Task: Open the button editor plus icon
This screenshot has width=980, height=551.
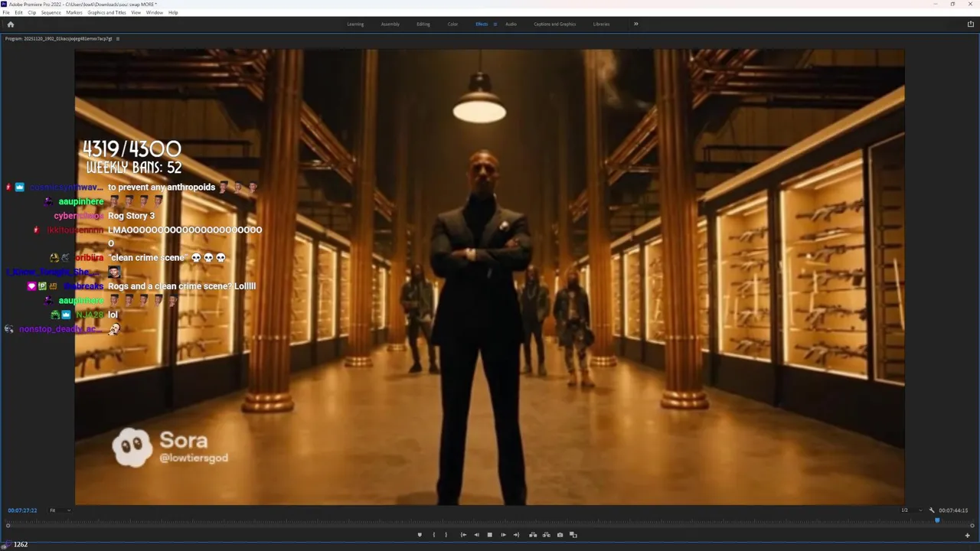Action: pos(967,535)
